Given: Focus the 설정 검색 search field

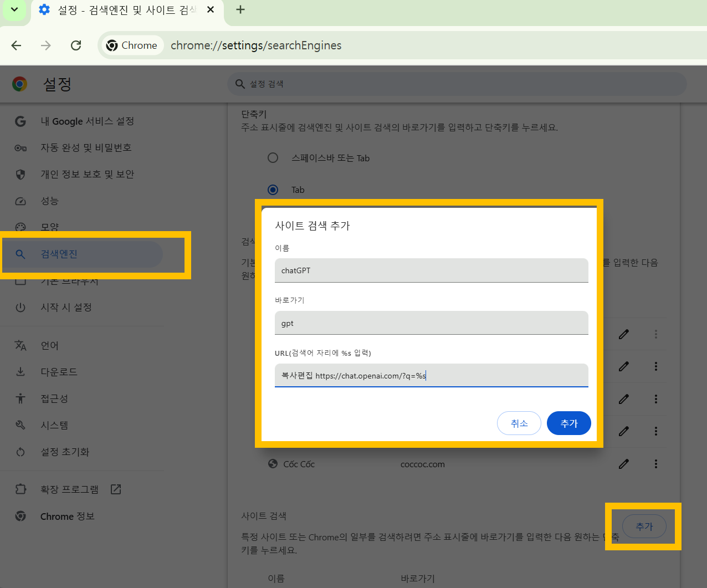Looking at the screenshot, I should [457, 84].
